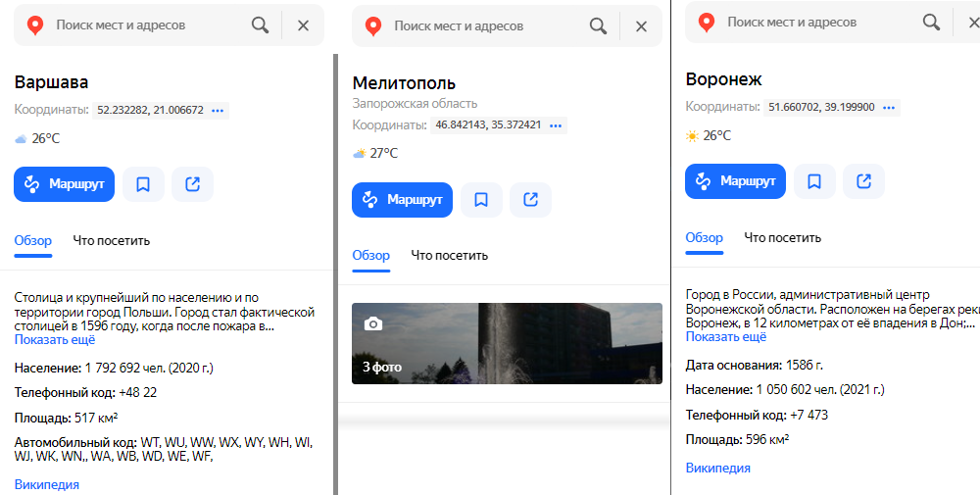This screenshot has height=495, width=980.
Task: Select the Обзор tab for Варшава
Action: pos(33,240)
